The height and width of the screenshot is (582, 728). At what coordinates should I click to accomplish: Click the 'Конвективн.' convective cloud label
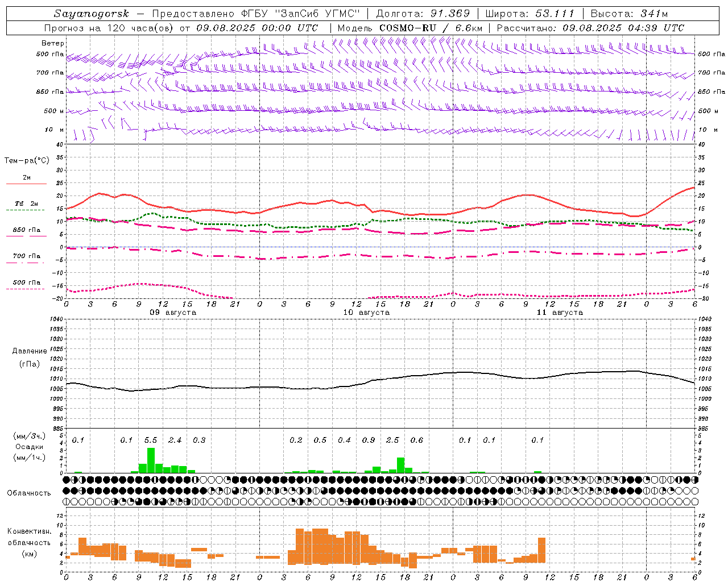coord(29,531)
